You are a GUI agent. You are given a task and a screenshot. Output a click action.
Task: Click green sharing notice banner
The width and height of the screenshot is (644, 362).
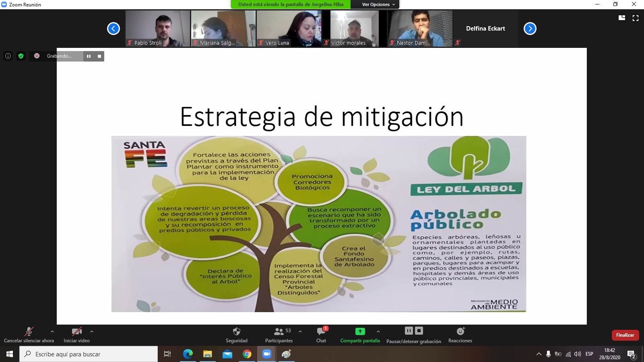[x=291, y=4]
